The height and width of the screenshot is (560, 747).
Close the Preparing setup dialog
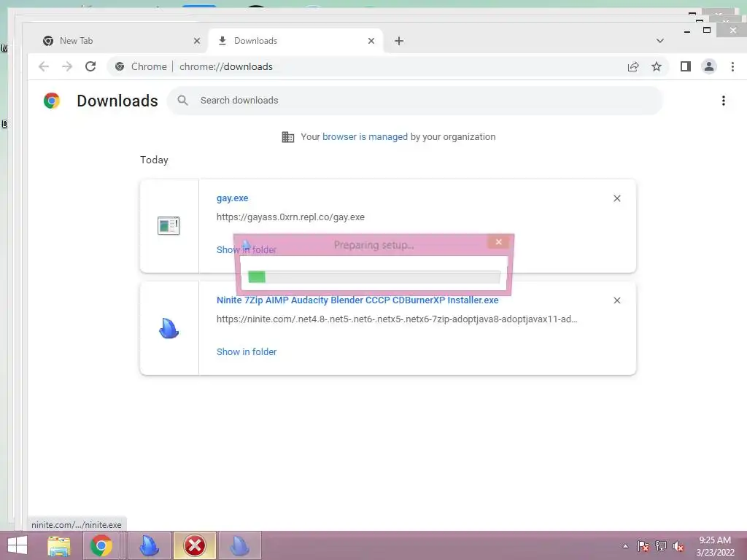point(499,242)
